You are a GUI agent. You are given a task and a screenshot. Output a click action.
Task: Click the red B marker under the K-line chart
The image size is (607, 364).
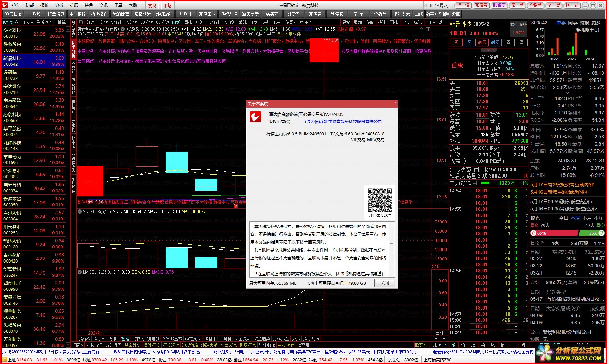236,206
